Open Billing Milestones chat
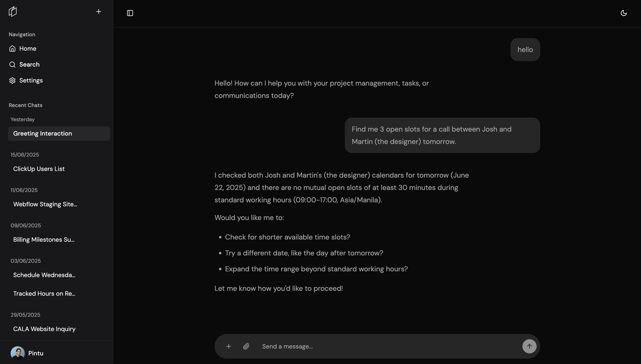 click(44, 240)
